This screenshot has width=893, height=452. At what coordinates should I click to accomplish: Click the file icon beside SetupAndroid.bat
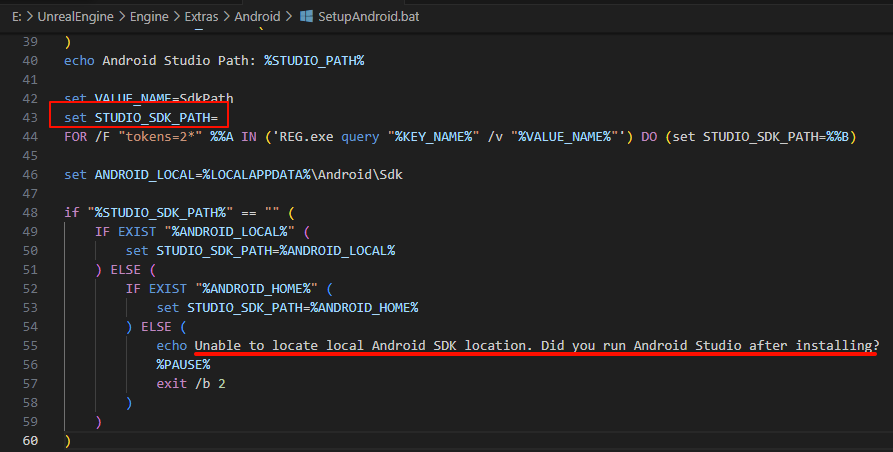point(306,17)
